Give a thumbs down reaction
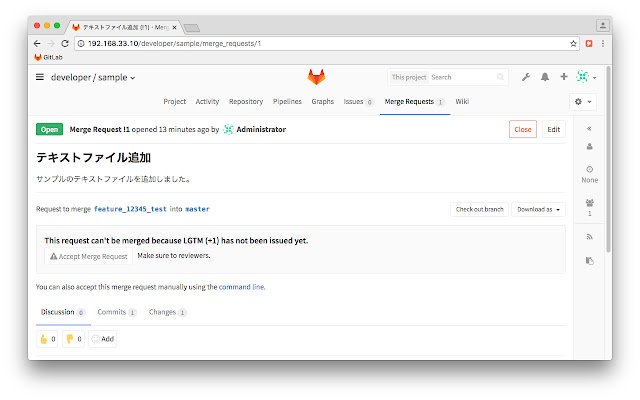This screenshot has height=400, width=640. click(73, 339)
